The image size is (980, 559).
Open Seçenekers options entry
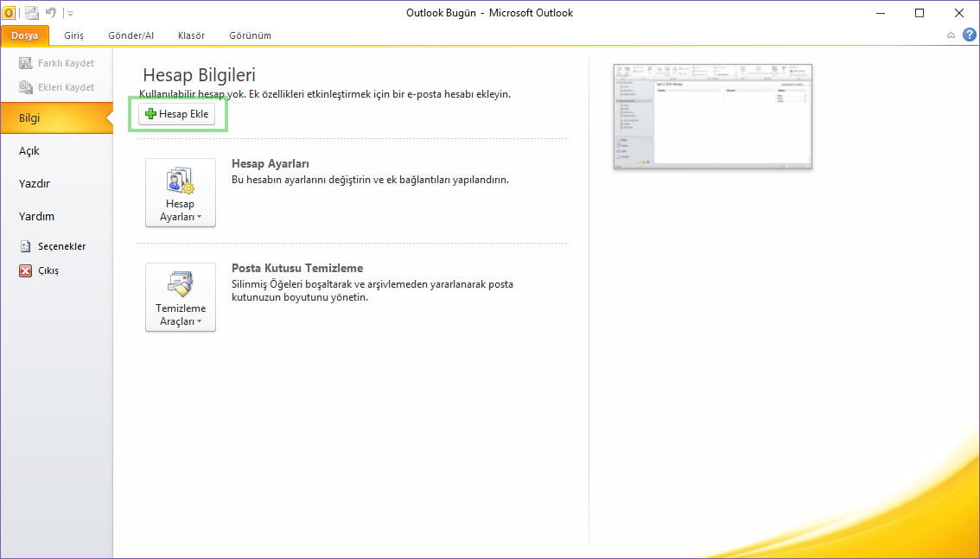tap(53, 246)
